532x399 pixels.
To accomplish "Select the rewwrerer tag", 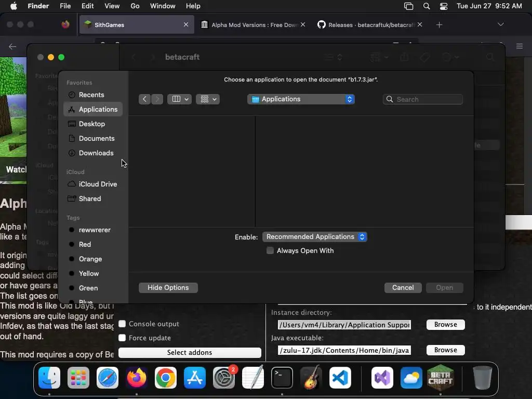I will (93, 230).
